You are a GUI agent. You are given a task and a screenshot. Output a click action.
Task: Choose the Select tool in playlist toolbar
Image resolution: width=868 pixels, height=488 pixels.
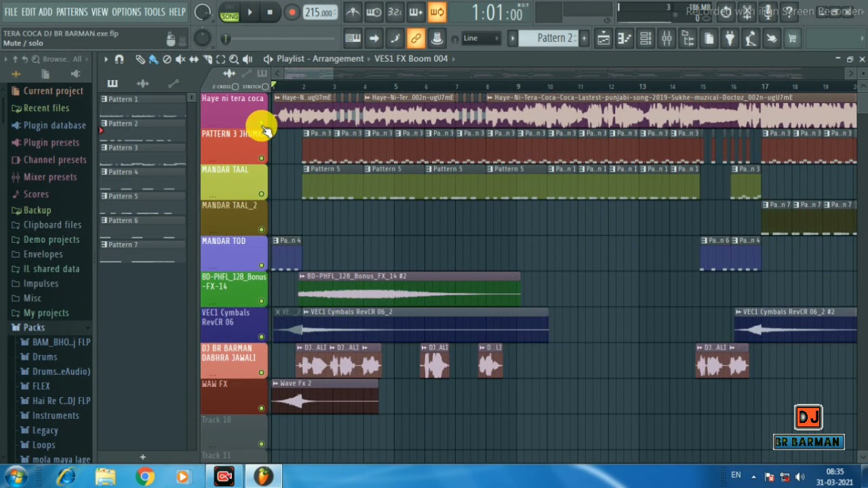[x=220, y=59]
